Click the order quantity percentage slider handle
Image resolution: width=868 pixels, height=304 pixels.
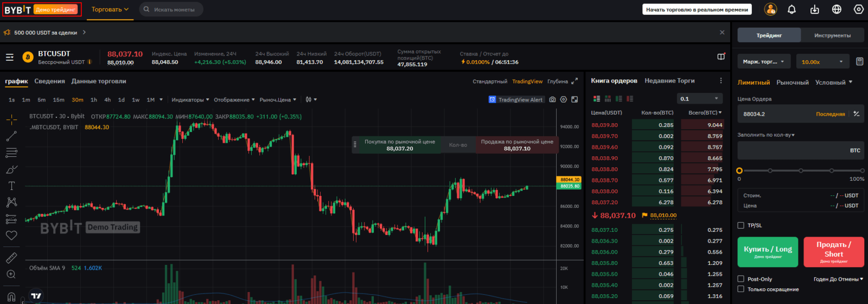(x=739, y=170)
